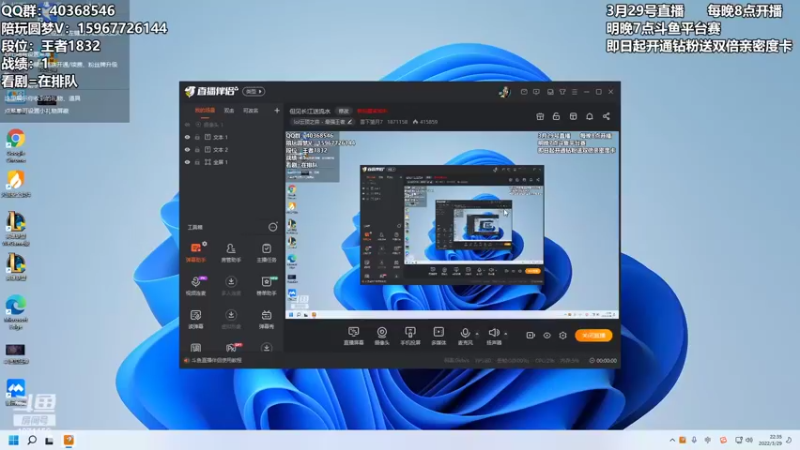Click the gift box icon above the preview
The image size is (800, 450).
click(x=540, y=116)
